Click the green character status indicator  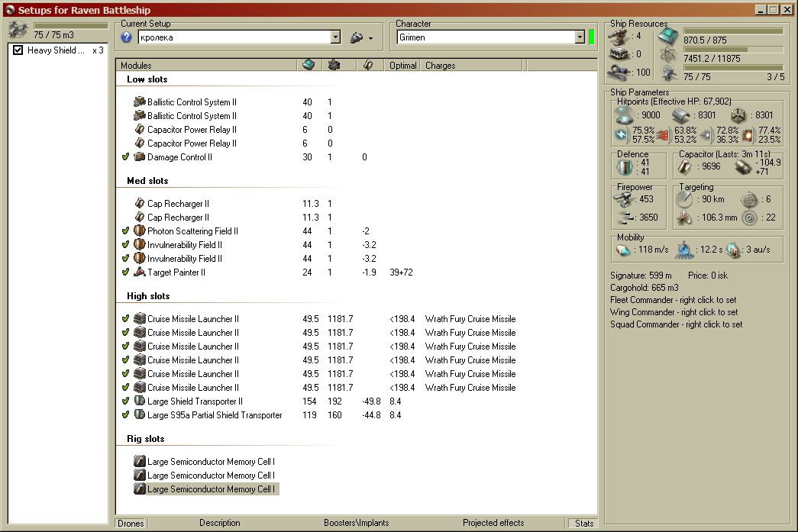tap(591, 37)
